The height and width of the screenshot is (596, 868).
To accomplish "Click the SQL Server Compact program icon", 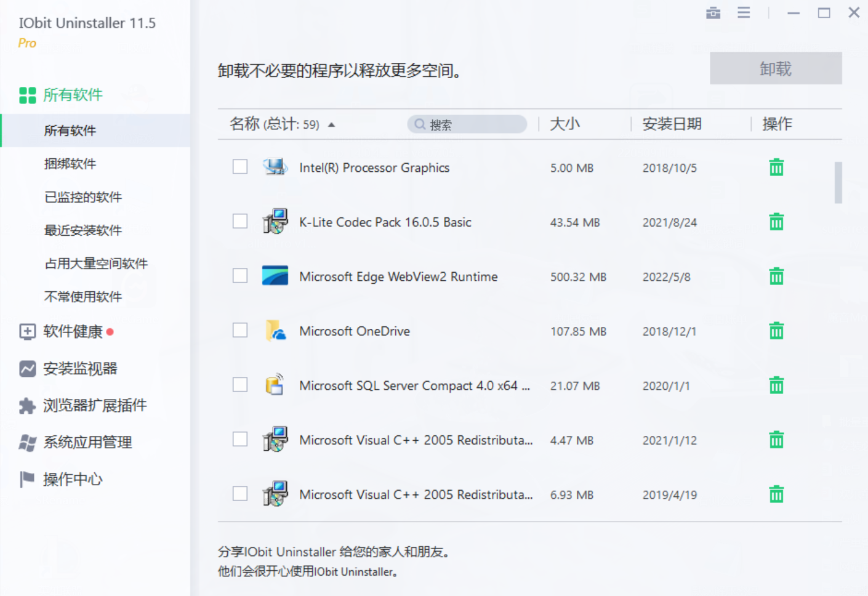I will 275,385.
